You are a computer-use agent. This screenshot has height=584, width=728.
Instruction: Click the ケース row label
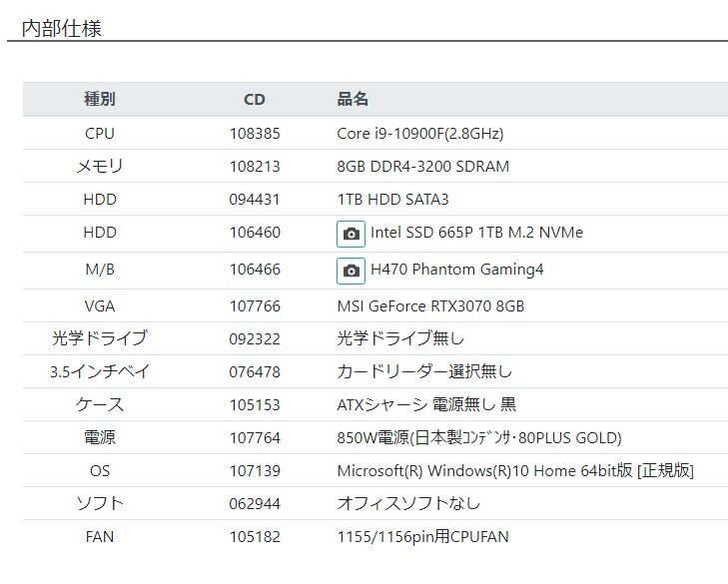(x=99, y=405)
